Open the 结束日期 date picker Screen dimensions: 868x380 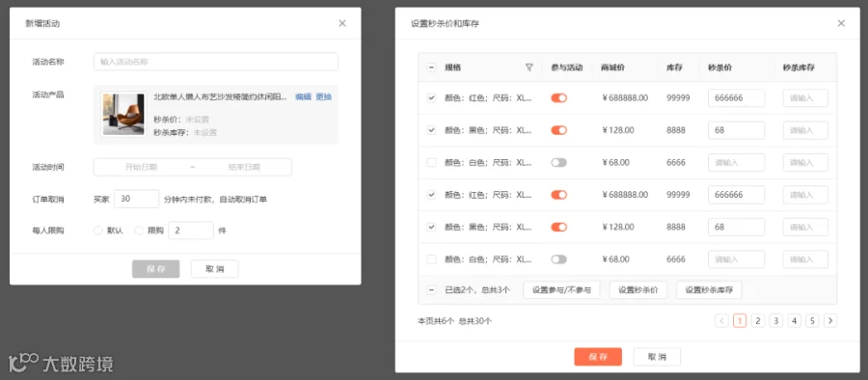[x=244, y=167]
